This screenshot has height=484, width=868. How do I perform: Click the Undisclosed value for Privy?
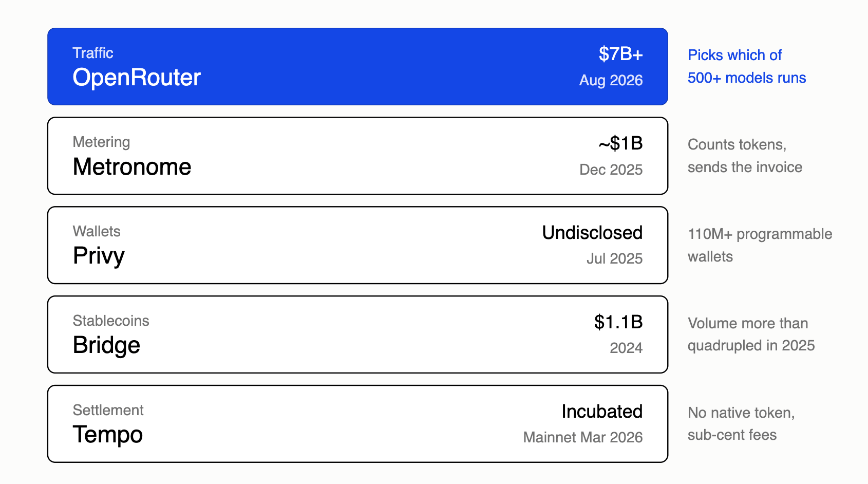click(x=592, y=233)
